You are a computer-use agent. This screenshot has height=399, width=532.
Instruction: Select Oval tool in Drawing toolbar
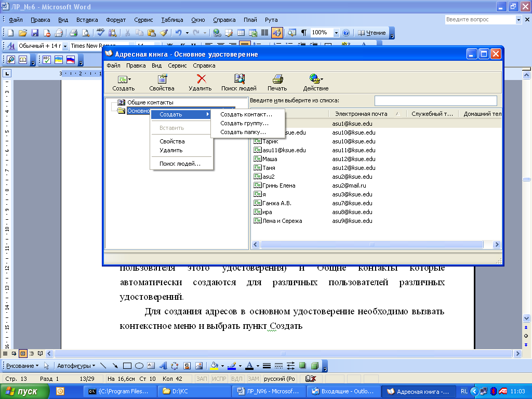coord(139,366)
